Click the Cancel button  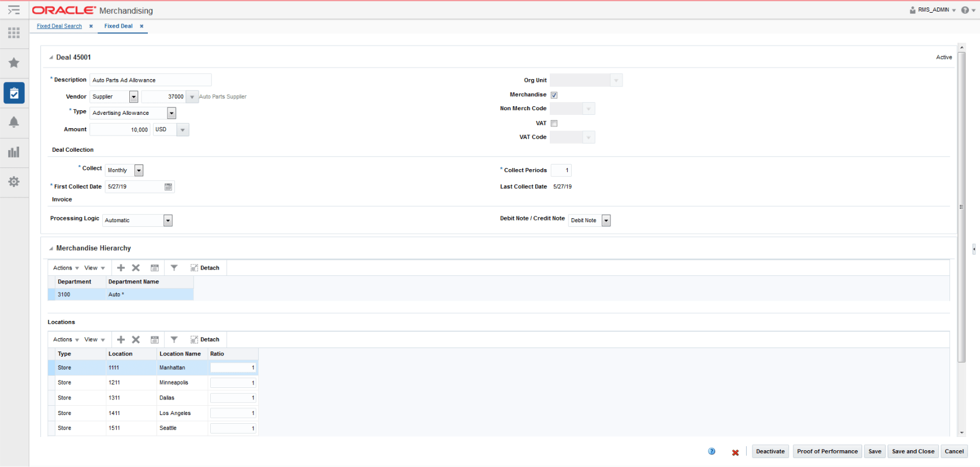[954, 451]
